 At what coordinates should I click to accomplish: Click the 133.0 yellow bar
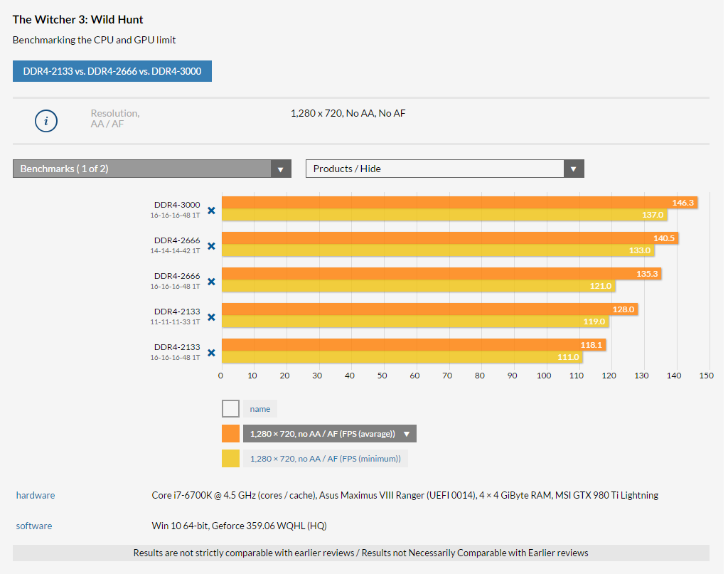click(438, 250)
